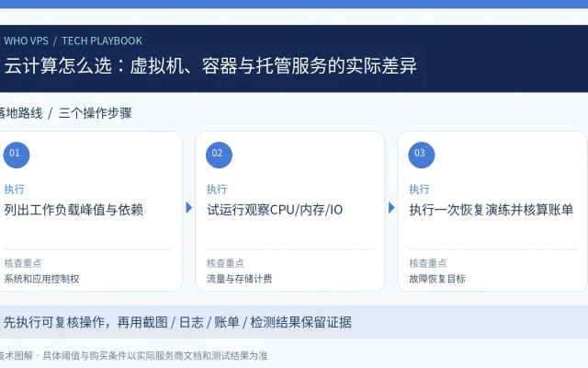Click '列出工作负载峰值与依赖' step text

(x=73, y=210)
